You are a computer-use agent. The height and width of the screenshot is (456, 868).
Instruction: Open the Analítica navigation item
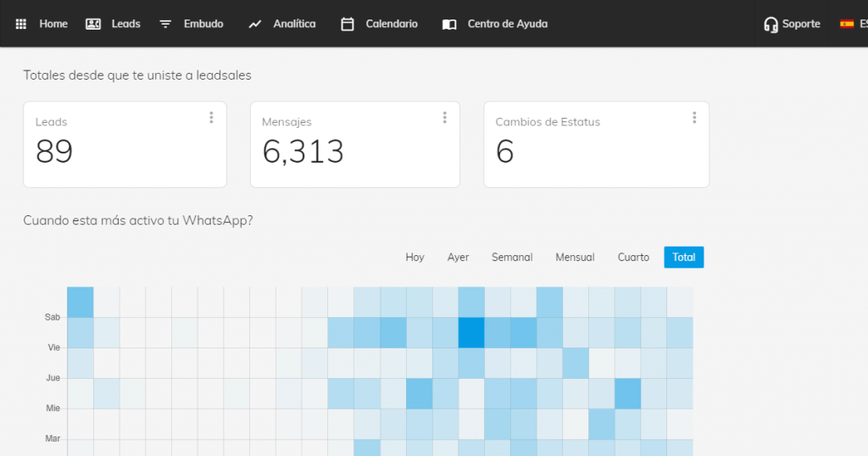(294, 24)
